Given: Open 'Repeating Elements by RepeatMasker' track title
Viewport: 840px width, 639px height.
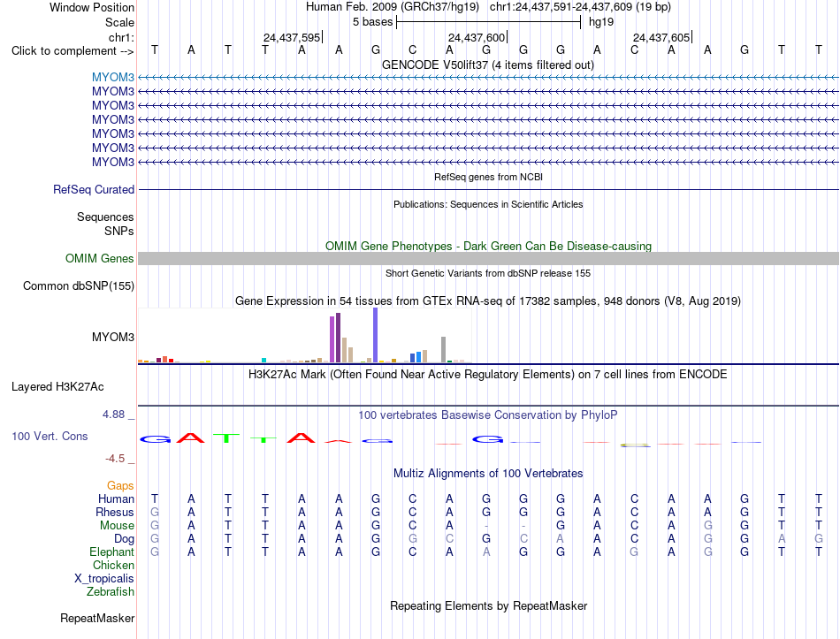Looking at the screenshot, I should point(488,606).
